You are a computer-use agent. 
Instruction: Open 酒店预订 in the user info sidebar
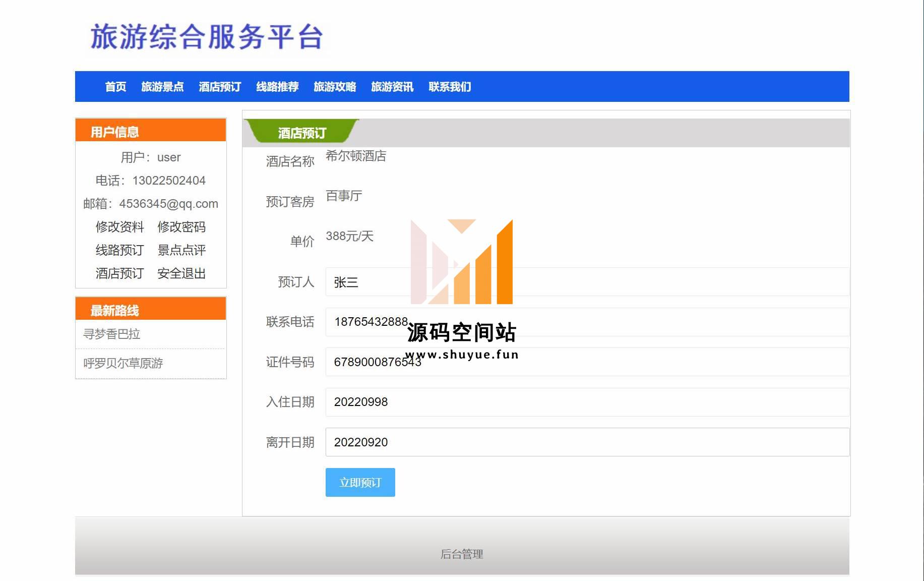120,273
